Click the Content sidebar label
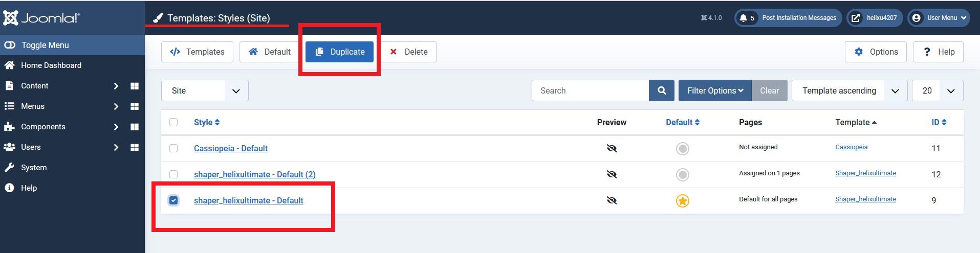Viewport: 980px width, 253px height. click(34, 86)
